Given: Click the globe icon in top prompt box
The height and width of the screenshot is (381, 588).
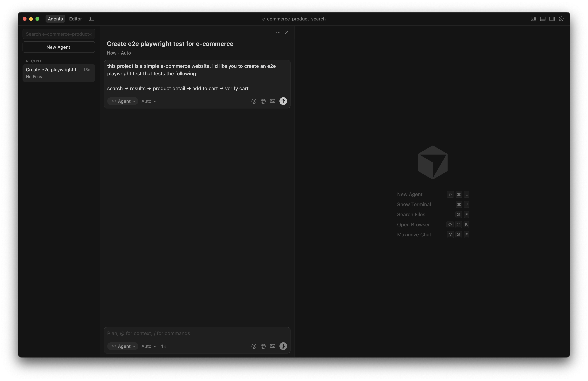Looking at the screenshot, I should (x=263, y=101).
